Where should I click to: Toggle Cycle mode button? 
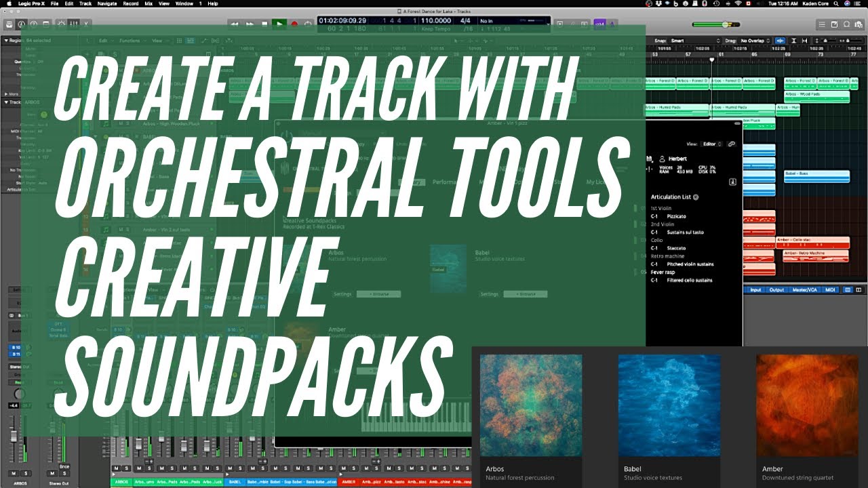[x=309, y=24]
